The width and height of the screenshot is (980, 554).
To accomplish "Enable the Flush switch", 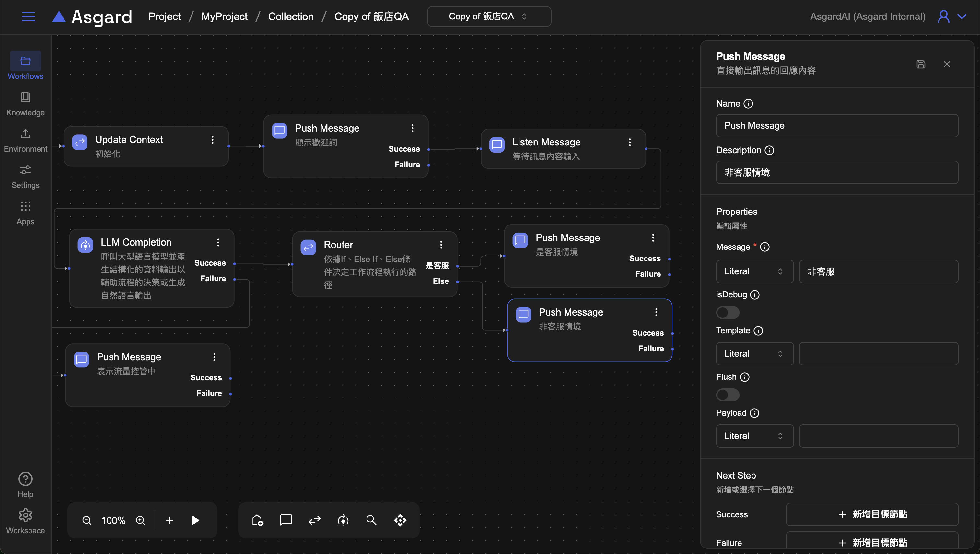I will (x=727, y=395).
